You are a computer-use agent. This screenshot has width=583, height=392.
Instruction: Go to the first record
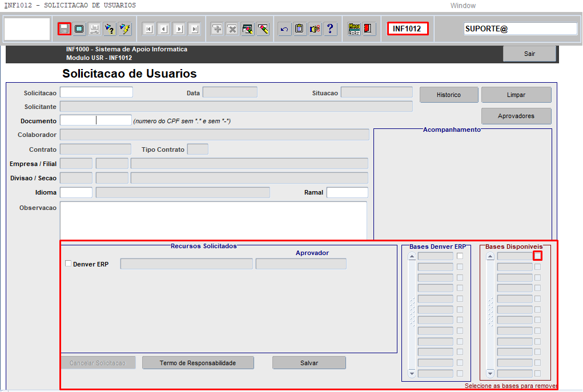tap(148, 29)
